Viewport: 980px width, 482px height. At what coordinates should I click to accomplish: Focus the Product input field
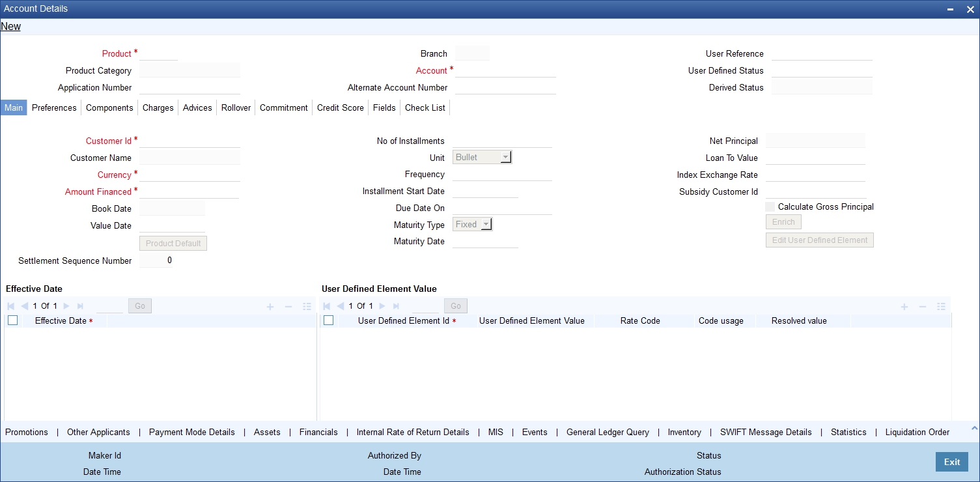[x=159, y=53]
